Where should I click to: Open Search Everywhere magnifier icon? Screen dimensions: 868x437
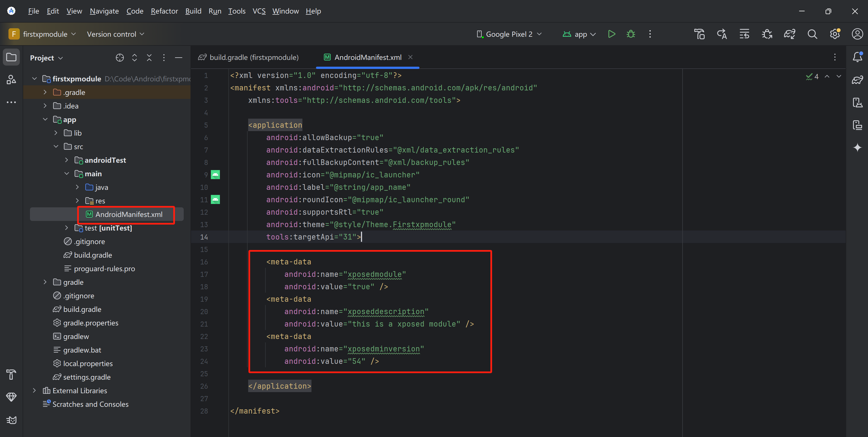click(812, 34)
